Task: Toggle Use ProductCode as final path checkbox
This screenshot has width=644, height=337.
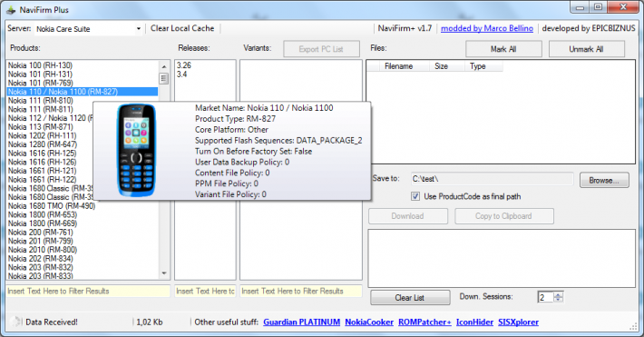Action: click(x=415, y=196)
